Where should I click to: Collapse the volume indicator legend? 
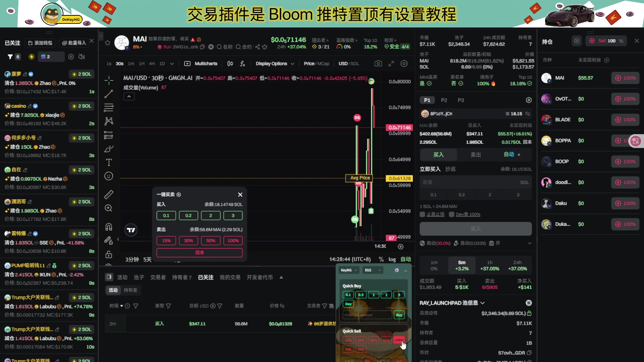click(129, 97)
